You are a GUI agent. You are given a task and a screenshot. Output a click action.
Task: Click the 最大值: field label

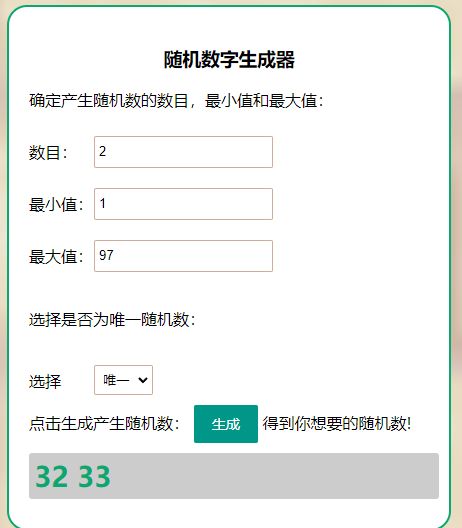click(56, 257)
